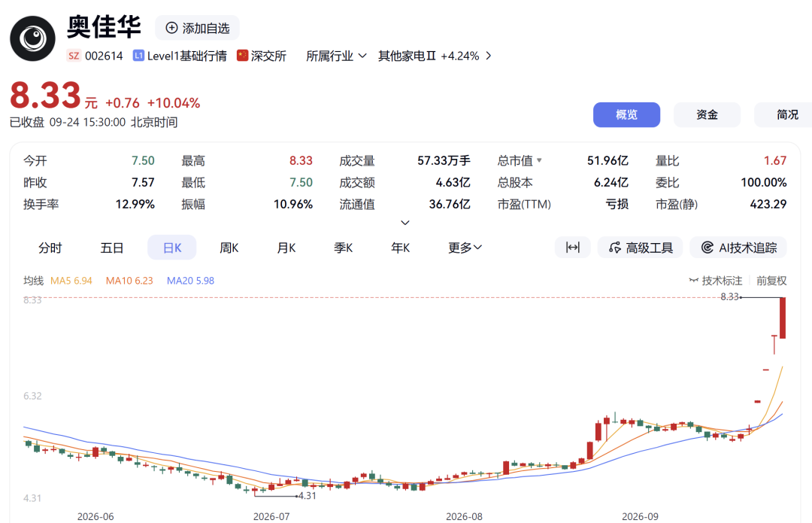Switch to the 概览 tab
This screenshot has width=812, height=523.
point(626,114)
